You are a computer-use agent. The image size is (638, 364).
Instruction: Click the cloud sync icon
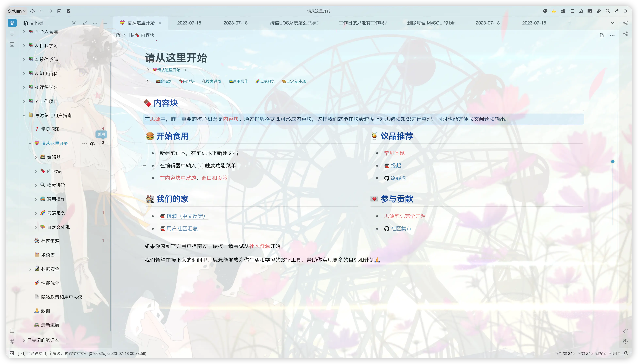pos(32,11)
